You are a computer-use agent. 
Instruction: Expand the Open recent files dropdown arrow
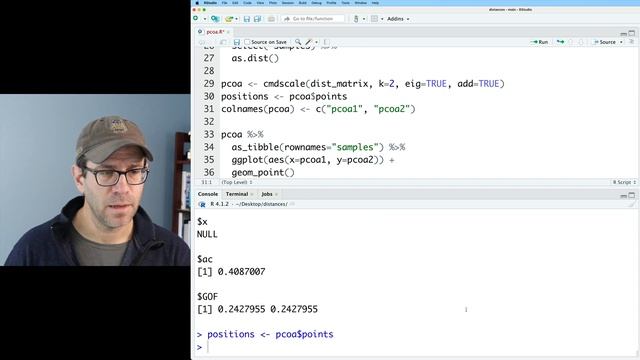pos(236,19)
